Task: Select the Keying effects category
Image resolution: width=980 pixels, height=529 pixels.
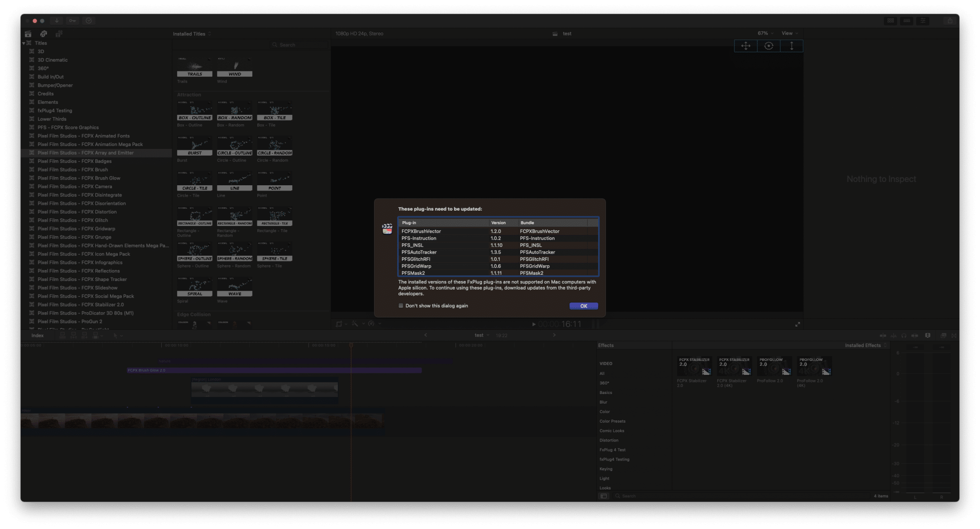Action: click(x=606, y=469)
